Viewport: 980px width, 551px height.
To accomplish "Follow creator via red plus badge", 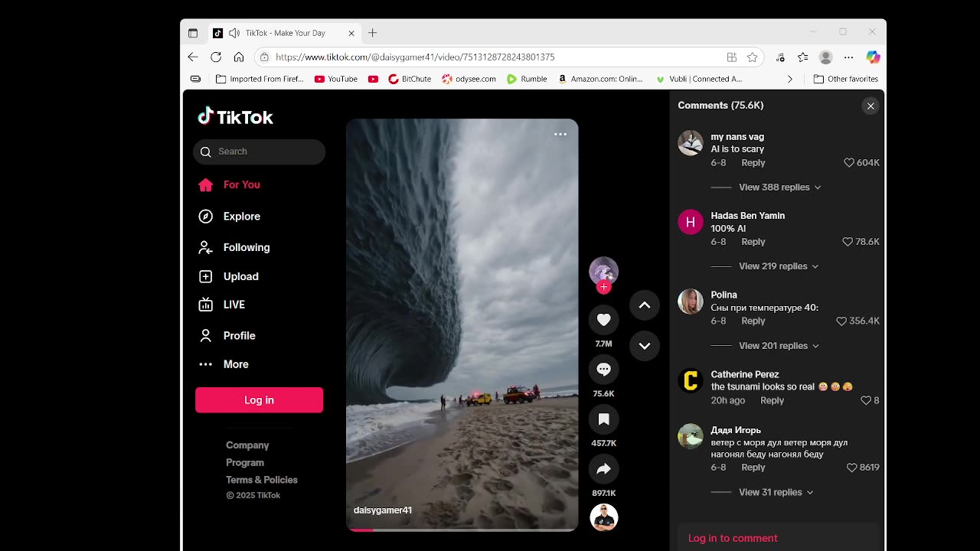I will [x=603, y=287].
